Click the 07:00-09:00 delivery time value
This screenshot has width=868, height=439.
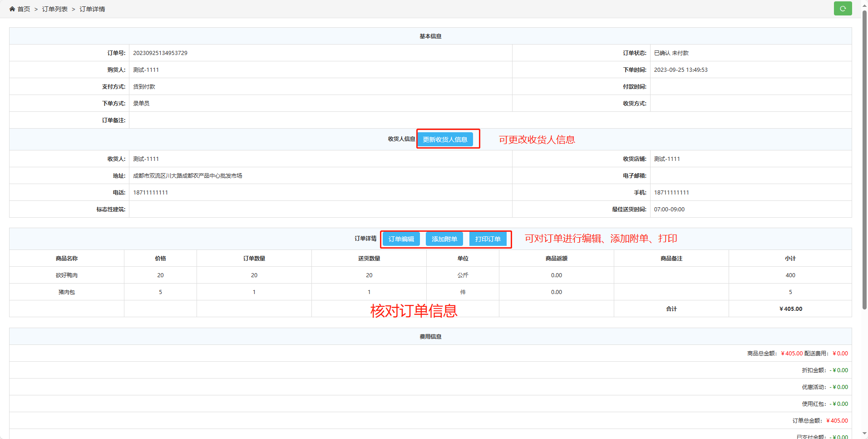click(669, 210)
